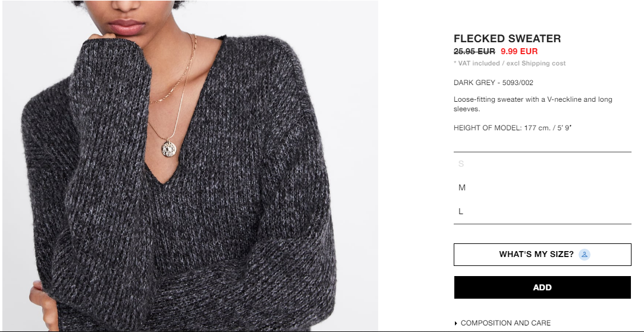Screen dimensions: 644x332
Task: Click the VAT included shipping cost note
Action: click(509, 63)
